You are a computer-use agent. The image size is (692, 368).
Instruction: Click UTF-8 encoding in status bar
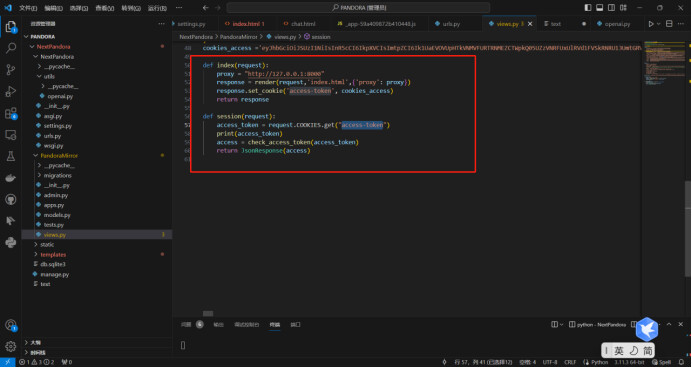[x=550, y=362]
